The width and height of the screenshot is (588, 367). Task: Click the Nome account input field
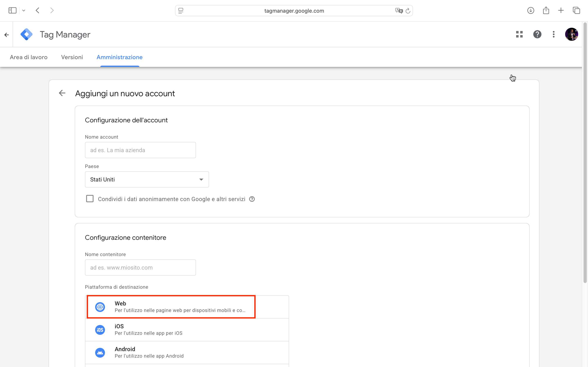(140, 150)
